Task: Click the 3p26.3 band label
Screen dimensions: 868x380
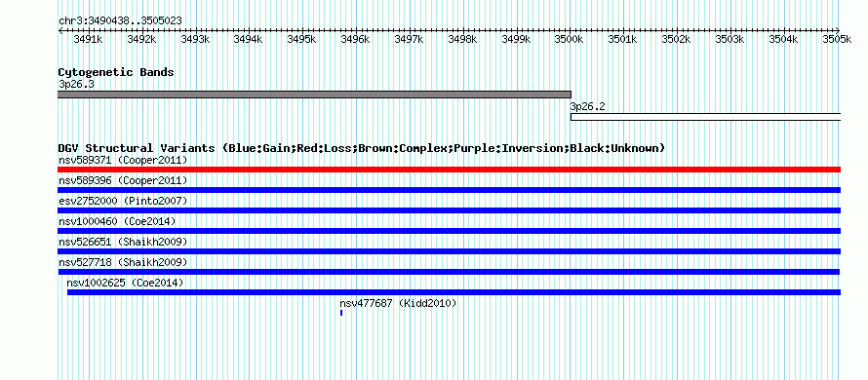Action: pos(76,85)
